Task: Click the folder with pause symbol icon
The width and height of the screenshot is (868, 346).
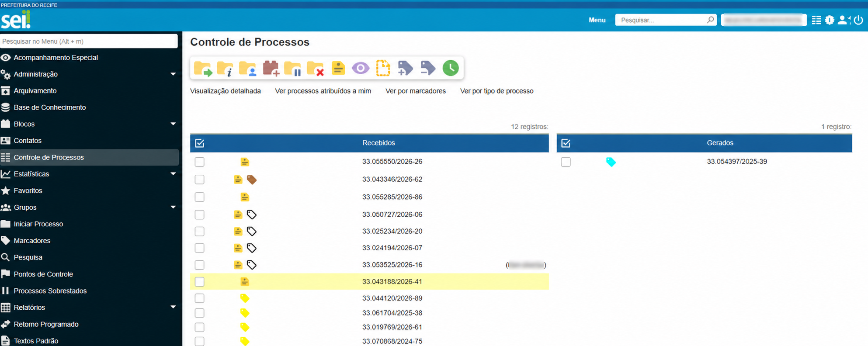Action: coord(292,69)
